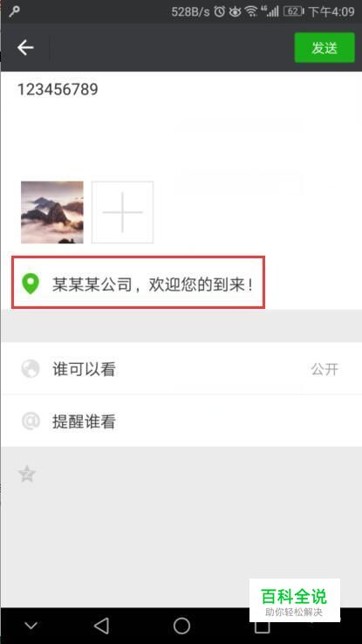Change the 公开 visibility value
Screen dimensions: 362x644
coord(324,369)
